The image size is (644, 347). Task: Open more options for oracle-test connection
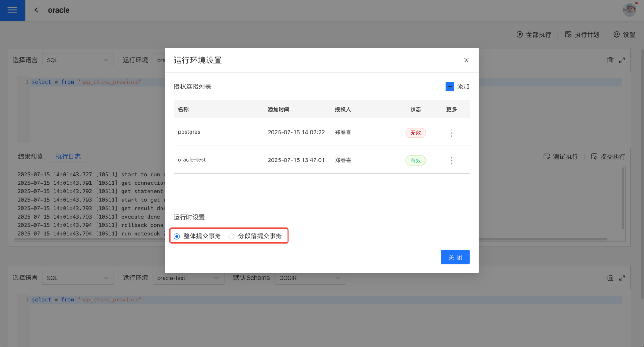[x=451, y=160]
